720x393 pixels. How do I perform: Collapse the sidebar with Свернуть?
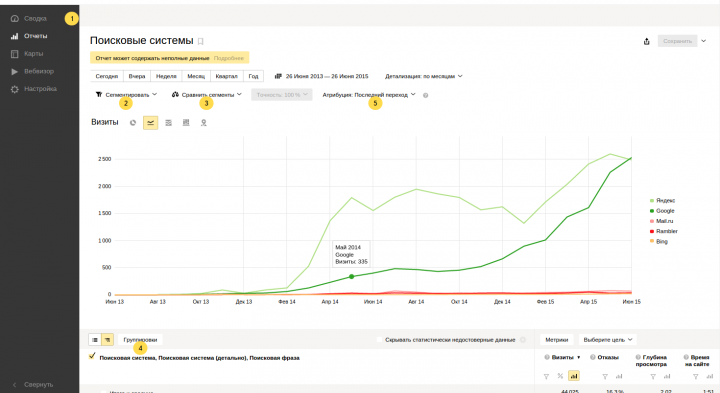point(33,384)
